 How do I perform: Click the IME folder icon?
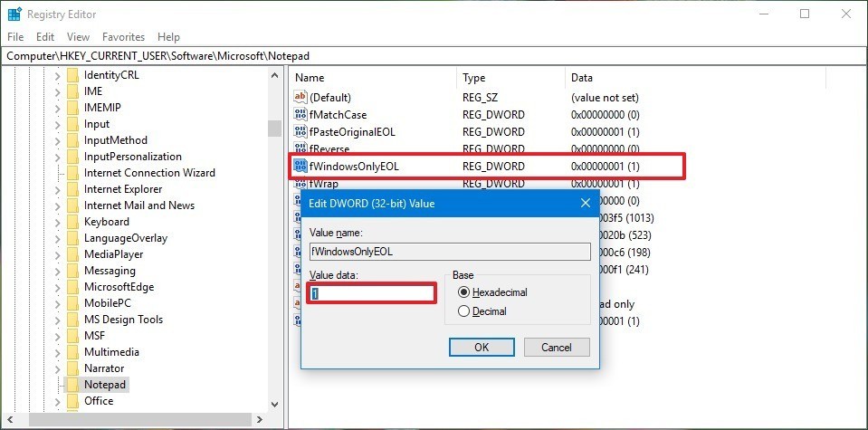click(x=72, y=91)
